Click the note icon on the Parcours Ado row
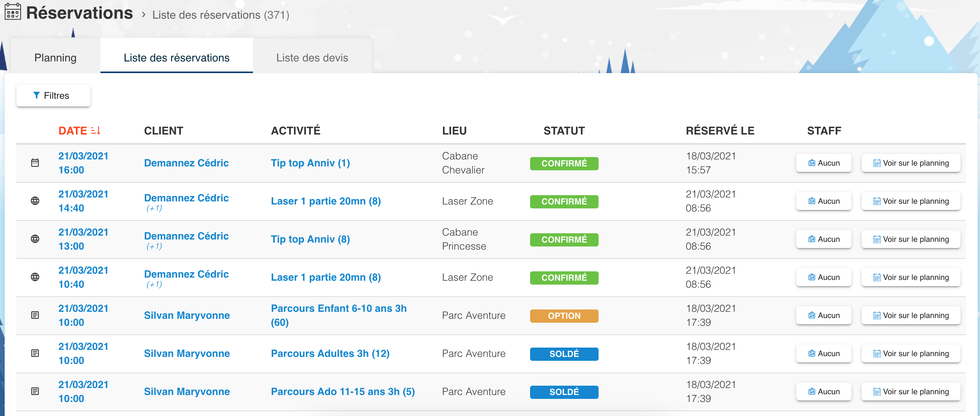 (35, 392)
